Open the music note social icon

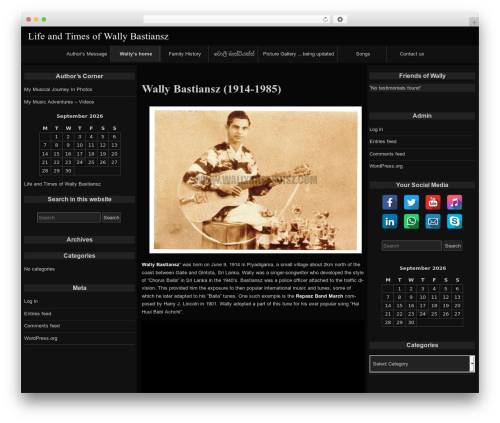[x=454, y=202]
